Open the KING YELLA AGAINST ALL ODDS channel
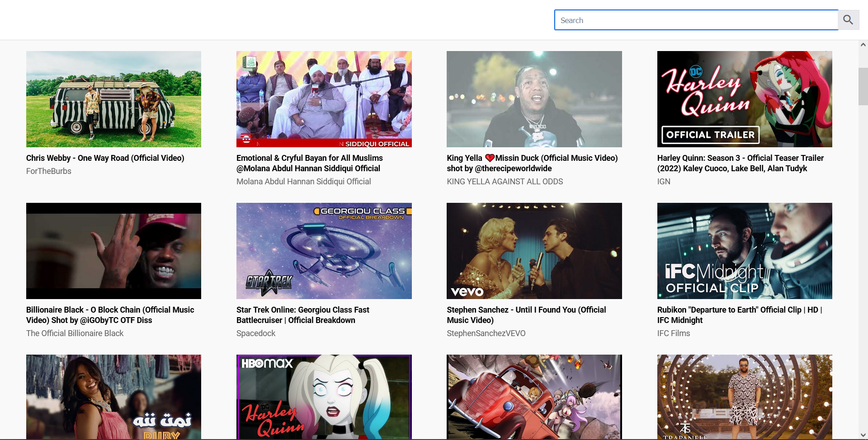This screenshot has width=868, height=440. [505, 182]
